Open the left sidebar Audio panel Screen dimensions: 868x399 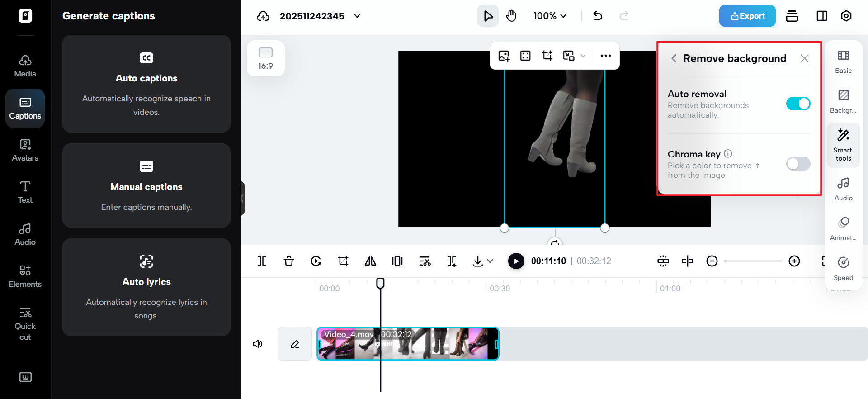(x=25, y=235)
